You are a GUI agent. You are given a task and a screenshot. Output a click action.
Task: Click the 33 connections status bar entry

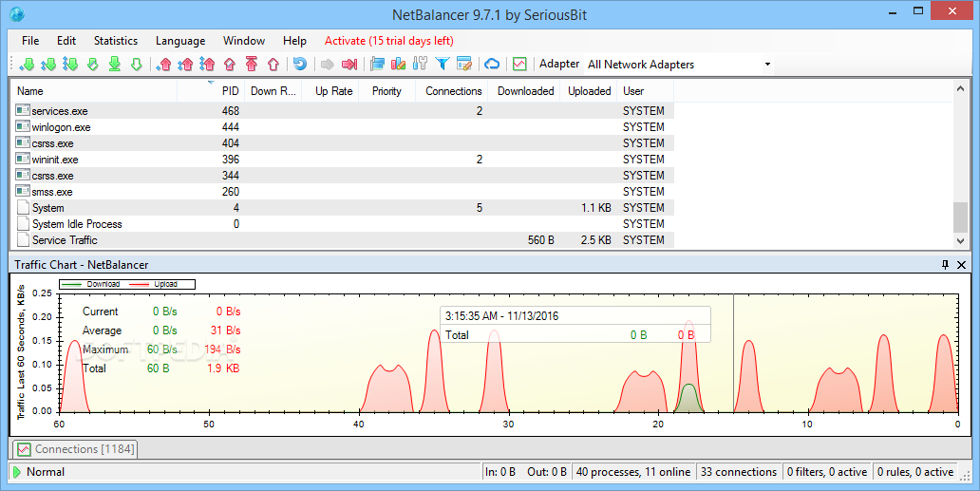(738, 472)
